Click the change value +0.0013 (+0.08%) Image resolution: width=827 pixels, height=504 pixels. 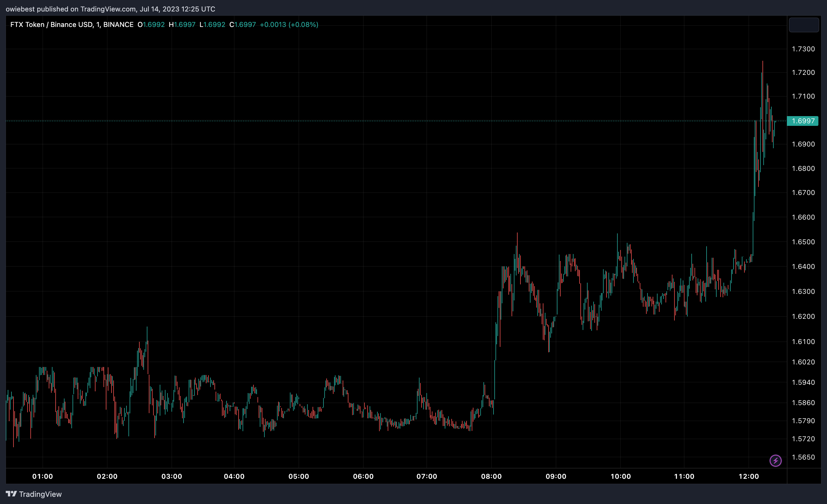(289, 24)
